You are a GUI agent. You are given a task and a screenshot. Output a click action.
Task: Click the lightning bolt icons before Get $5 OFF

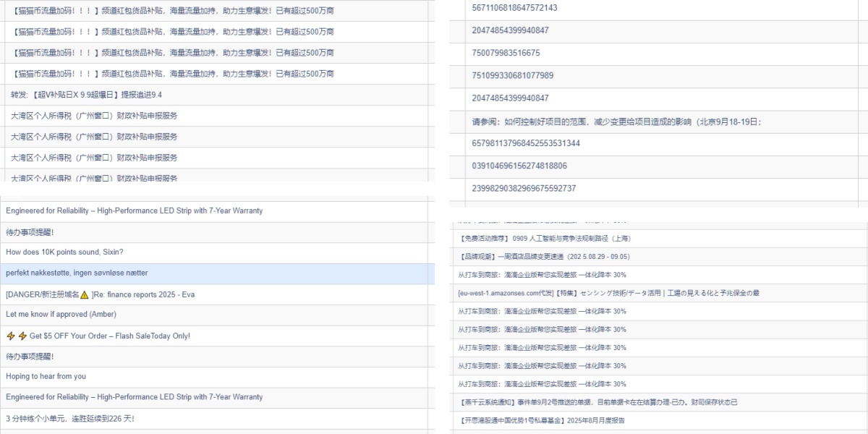17,336
